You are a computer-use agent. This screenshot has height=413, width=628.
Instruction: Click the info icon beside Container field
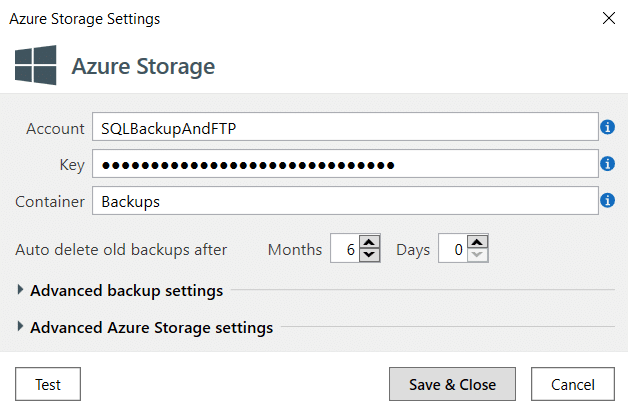point(607,200)
